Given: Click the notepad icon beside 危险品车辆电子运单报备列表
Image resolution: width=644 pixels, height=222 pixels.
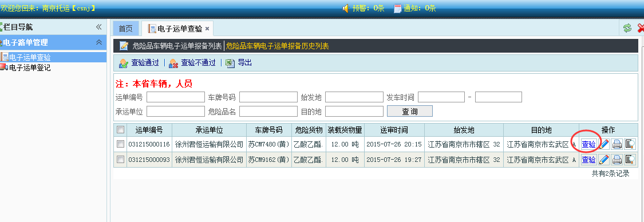Looking at the screenshot, I should [x=124, y=46].
